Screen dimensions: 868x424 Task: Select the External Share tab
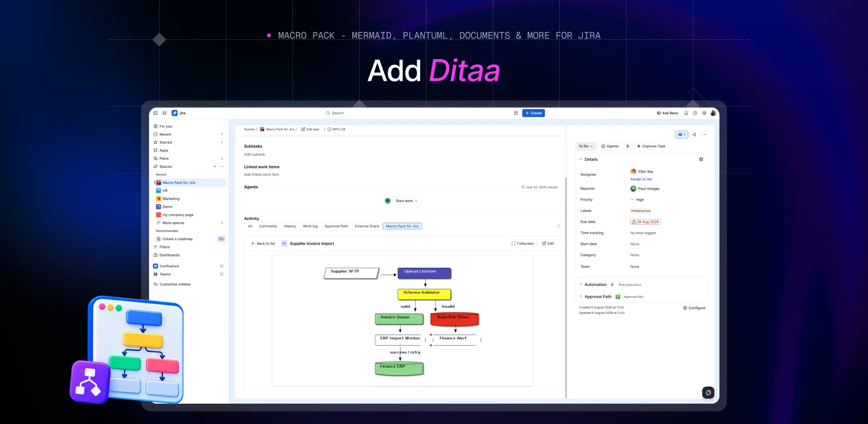click(367, 226)
